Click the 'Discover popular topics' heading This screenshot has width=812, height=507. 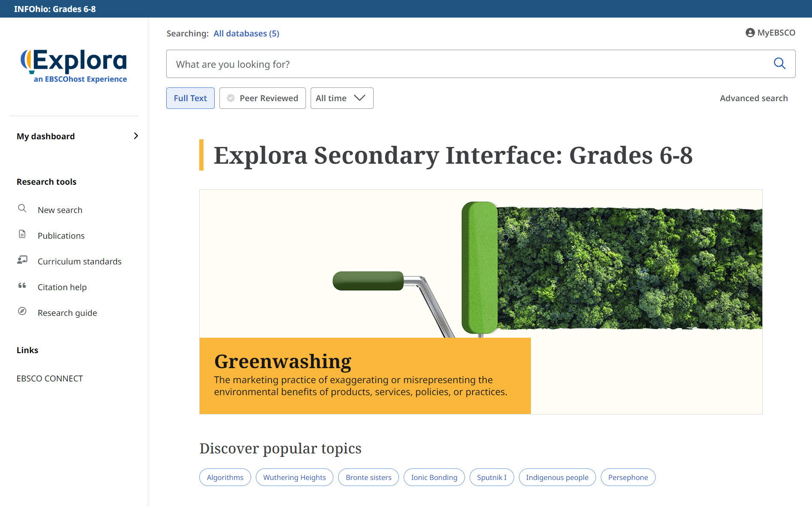coord(281,448)
